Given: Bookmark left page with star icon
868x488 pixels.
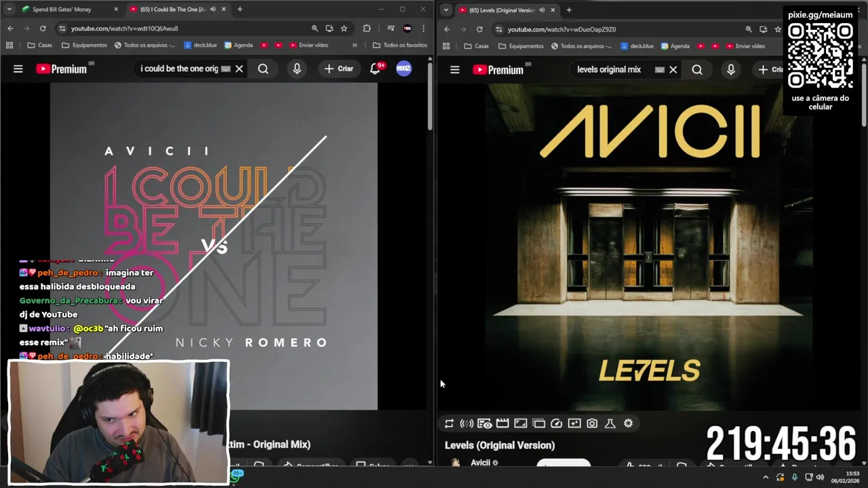Looking at the screenshot, I should point(344,28).
